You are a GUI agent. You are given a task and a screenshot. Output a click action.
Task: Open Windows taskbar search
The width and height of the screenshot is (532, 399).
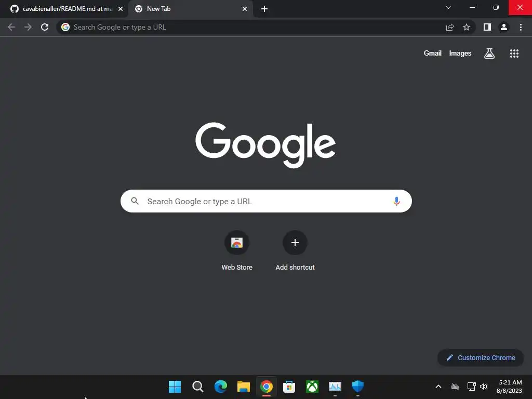coord(198,387)
